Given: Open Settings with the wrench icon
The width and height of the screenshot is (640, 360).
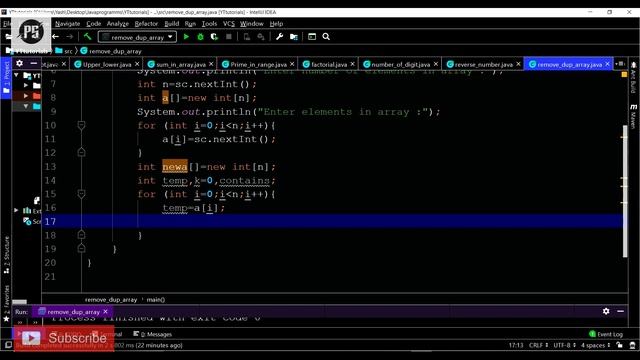Looking at the screenshot, I should click(279, 37).
